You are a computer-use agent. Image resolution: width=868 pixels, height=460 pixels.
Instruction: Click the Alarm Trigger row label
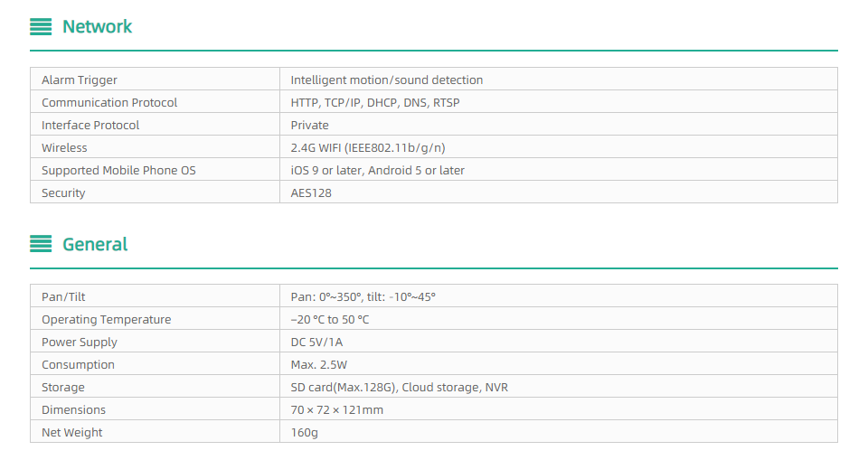(80, 80)
